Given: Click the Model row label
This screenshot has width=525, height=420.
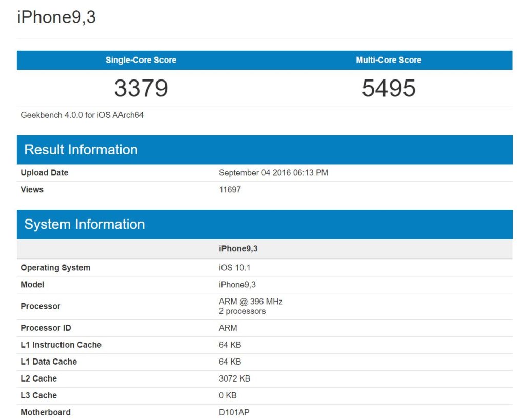Looking at the screenshot, I should 32,285.
